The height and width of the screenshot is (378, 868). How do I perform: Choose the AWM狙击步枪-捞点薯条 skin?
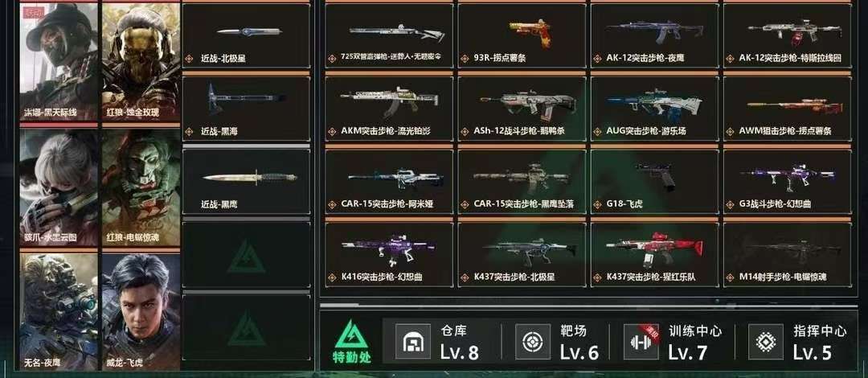pyautogui.click(x=787, y=108)
